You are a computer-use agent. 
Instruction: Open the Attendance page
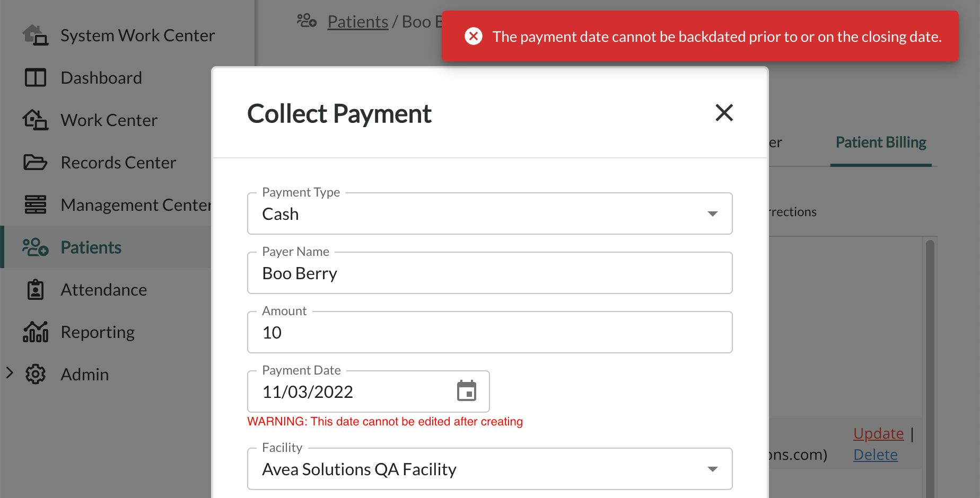pos(104,290)
